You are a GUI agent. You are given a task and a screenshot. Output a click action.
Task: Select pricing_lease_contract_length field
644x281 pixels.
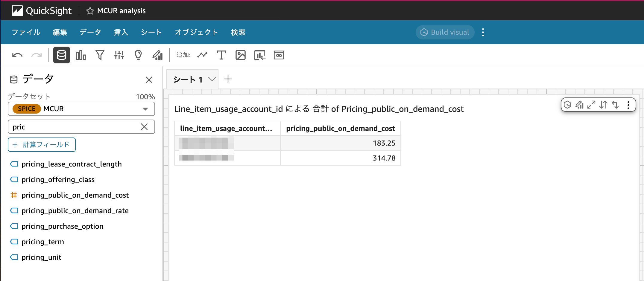(x=72, y=164)
